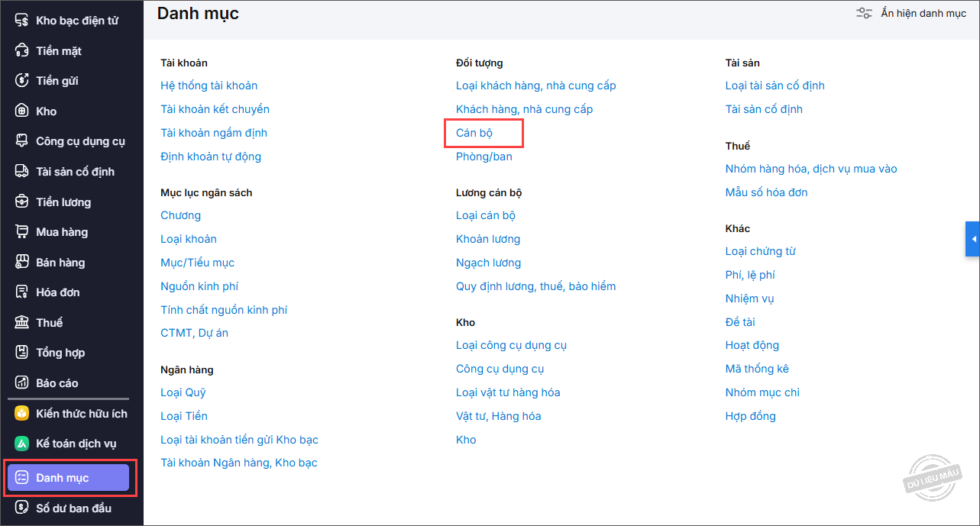Open CTMT, Dự án link

click(195, 333)
